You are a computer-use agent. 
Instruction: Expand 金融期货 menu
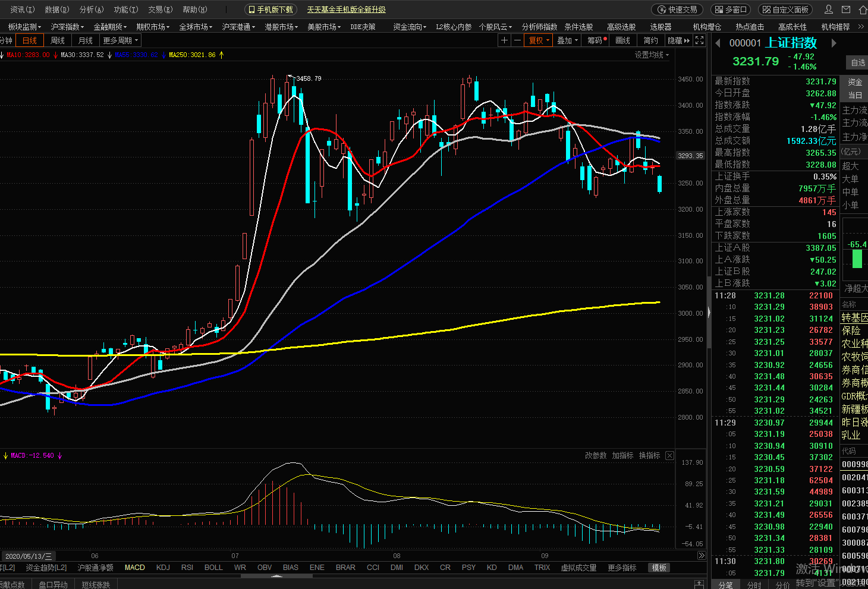click(x=110, y=27)
